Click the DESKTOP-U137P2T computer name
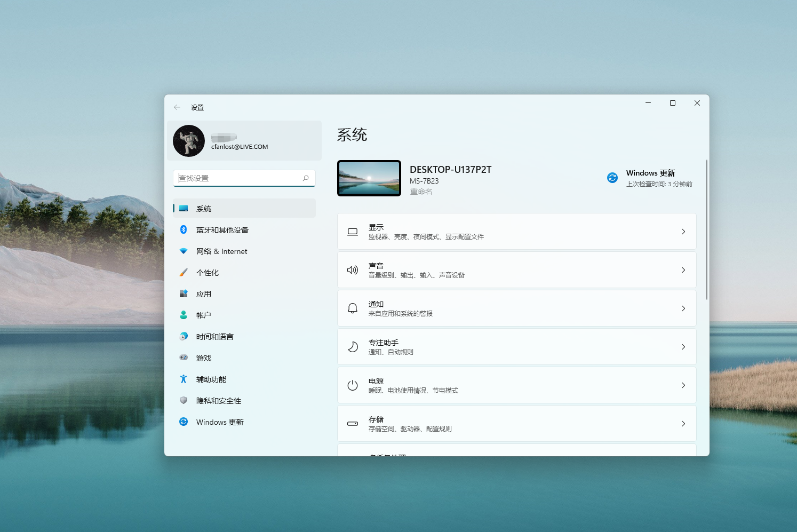The image size is (797, 532). 451,170
